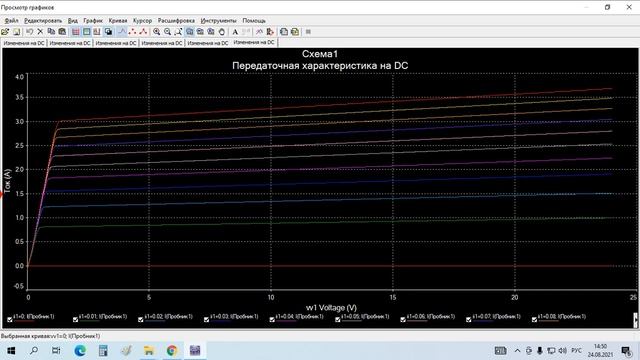Select the pan hand tool icon
The image size is (640, 360).
[222, 32]
